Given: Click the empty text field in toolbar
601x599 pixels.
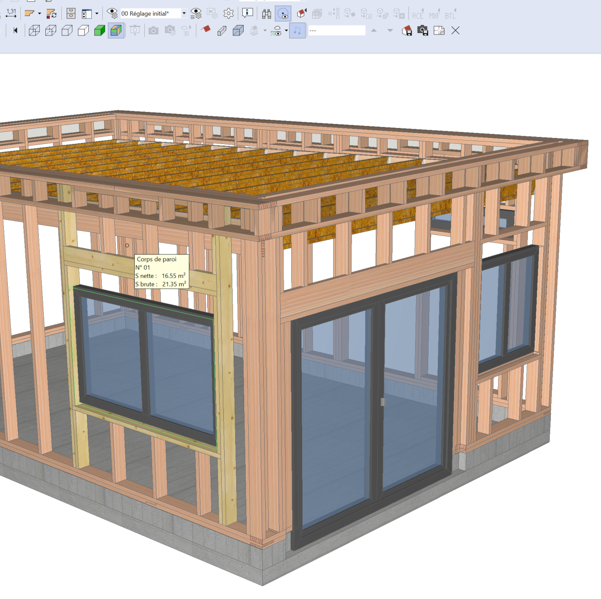Looking at the screenshot, I should pos(337,31).
